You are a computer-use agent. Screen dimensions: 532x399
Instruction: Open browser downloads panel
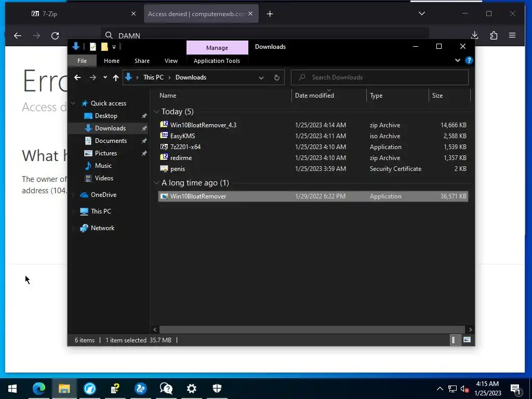475,35
